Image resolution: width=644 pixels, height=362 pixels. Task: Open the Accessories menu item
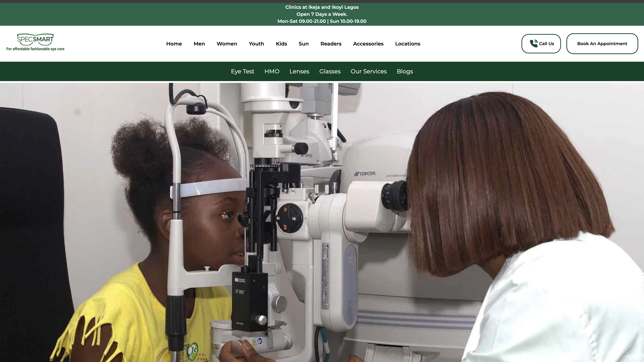pos(368,44)
